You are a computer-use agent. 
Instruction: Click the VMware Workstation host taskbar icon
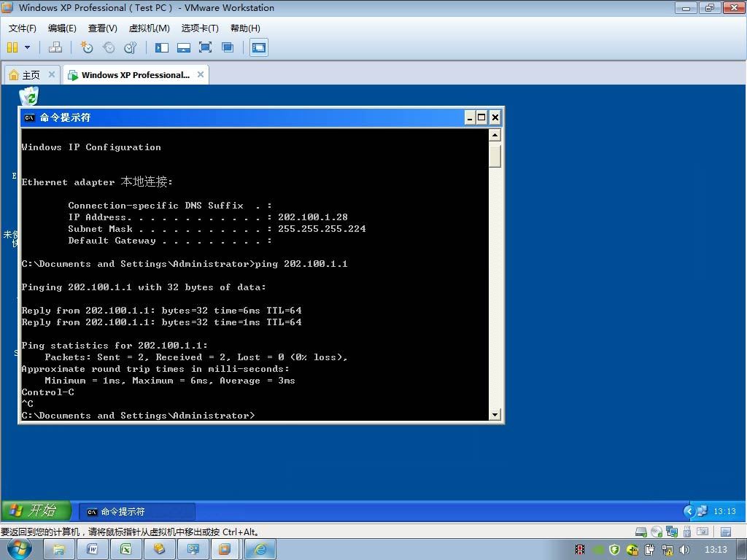pyautogui.click(x=225, y=550)
